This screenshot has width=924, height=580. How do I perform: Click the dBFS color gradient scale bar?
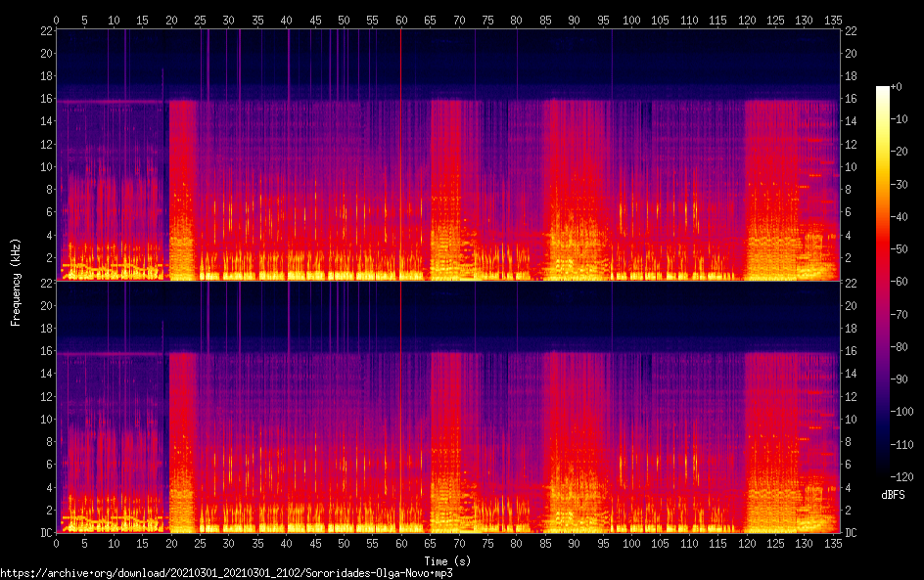(x=882, y=282)
